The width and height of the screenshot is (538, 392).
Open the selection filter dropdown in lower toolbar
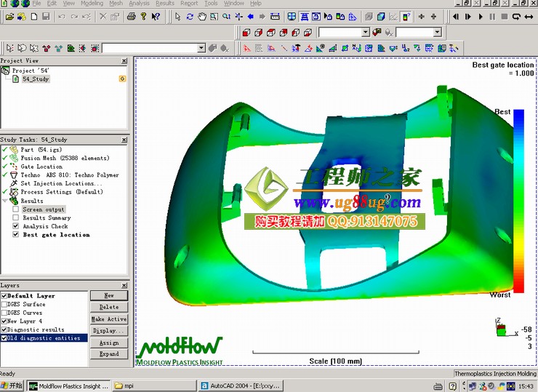click(x=201, y=49)
